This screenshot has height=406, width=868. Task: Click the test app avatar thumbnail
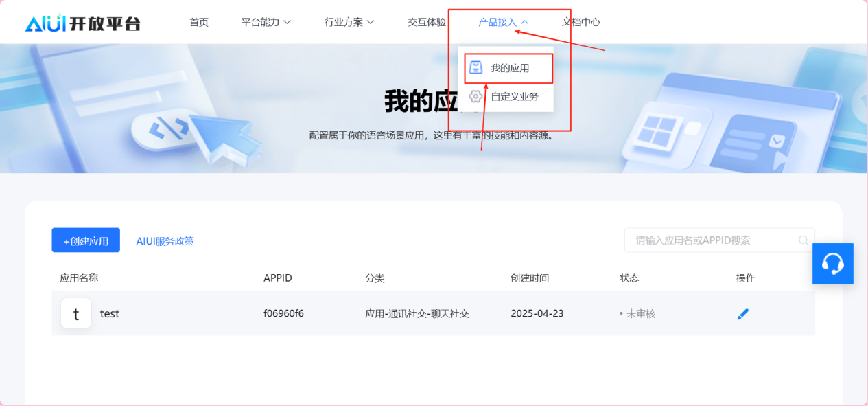point(76,313)
